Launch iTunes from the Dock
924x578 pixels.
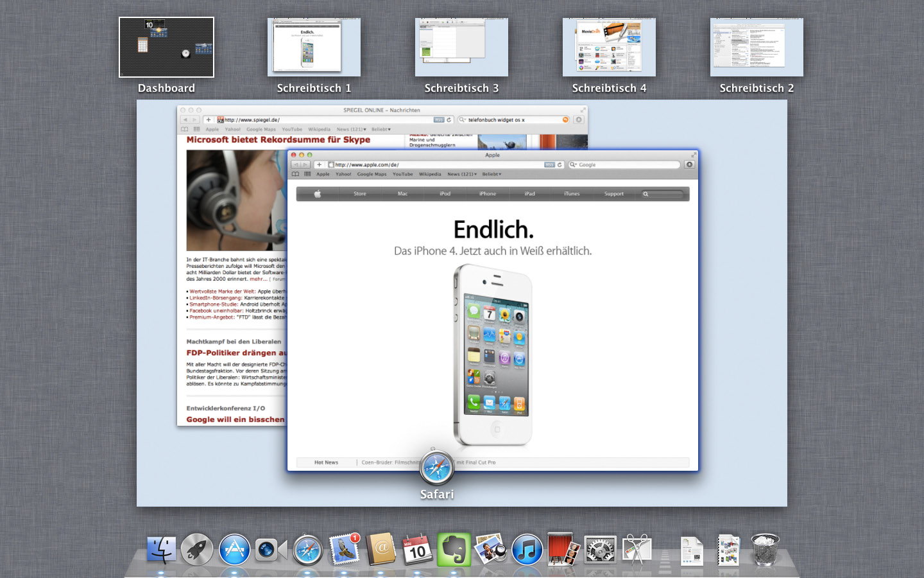[x=527, y=550]
